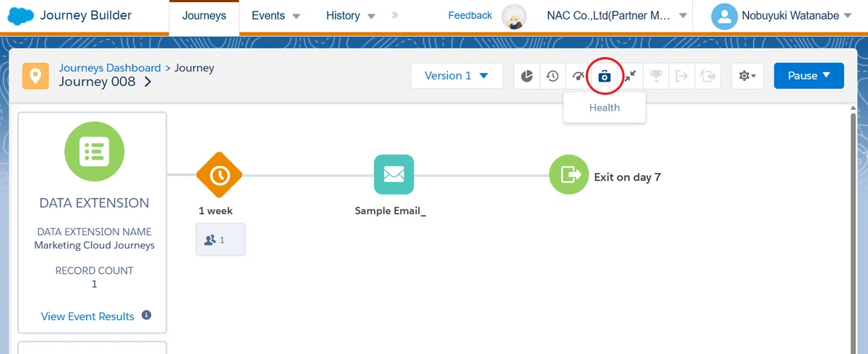Click the Marketing Cloud Journeys name text

click(x=94, y=245)
